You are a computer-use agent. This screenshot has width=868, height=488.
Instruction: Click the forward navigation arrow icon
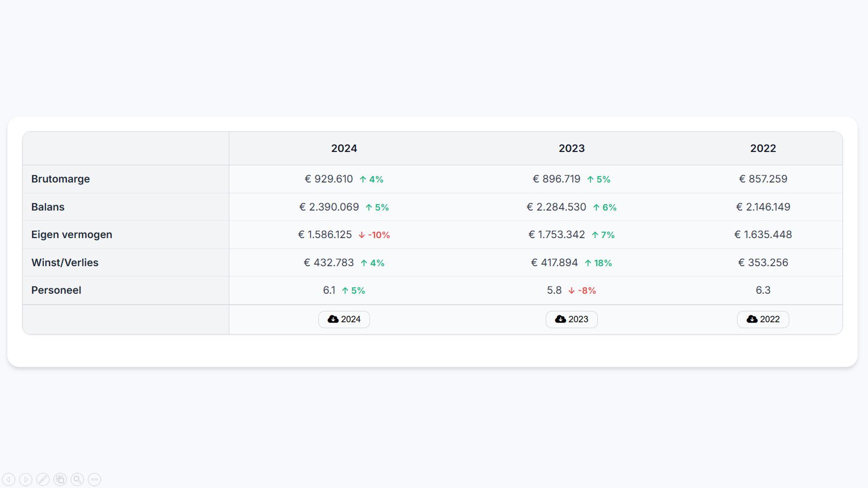point(26,479)
